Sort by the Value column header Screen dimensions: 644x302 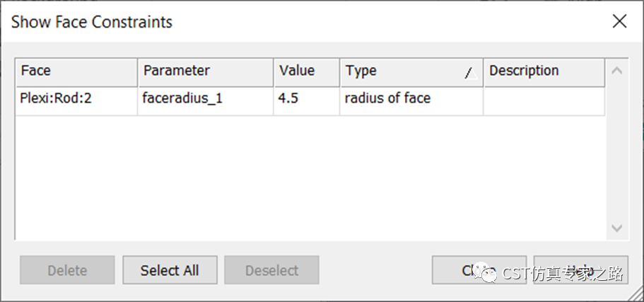click(x=307, y=72)
